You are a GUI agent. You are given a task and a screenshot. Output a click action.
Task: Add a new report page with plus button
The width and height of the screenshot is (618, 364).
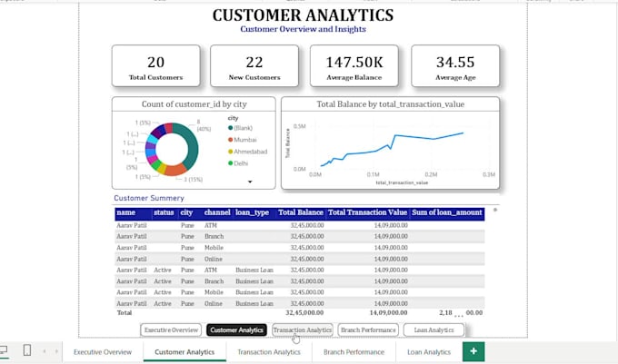[x=473, y=351]
